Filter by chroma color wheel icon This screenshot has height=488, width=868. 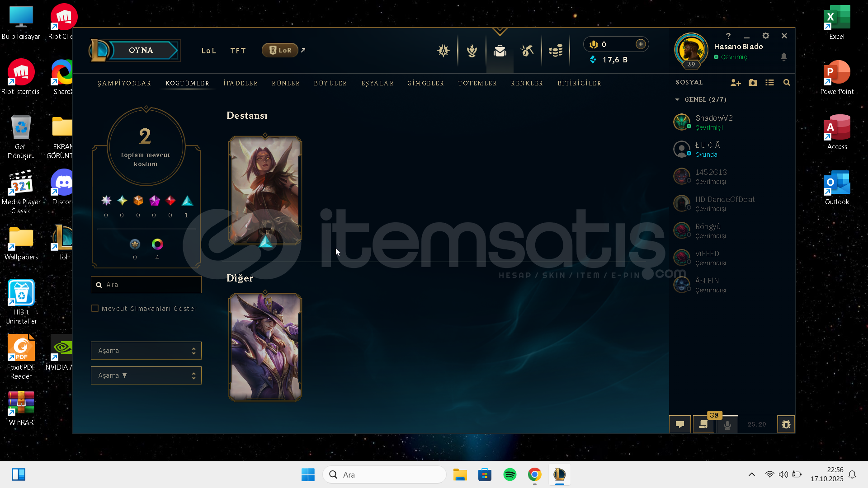[x=157, y=244]
